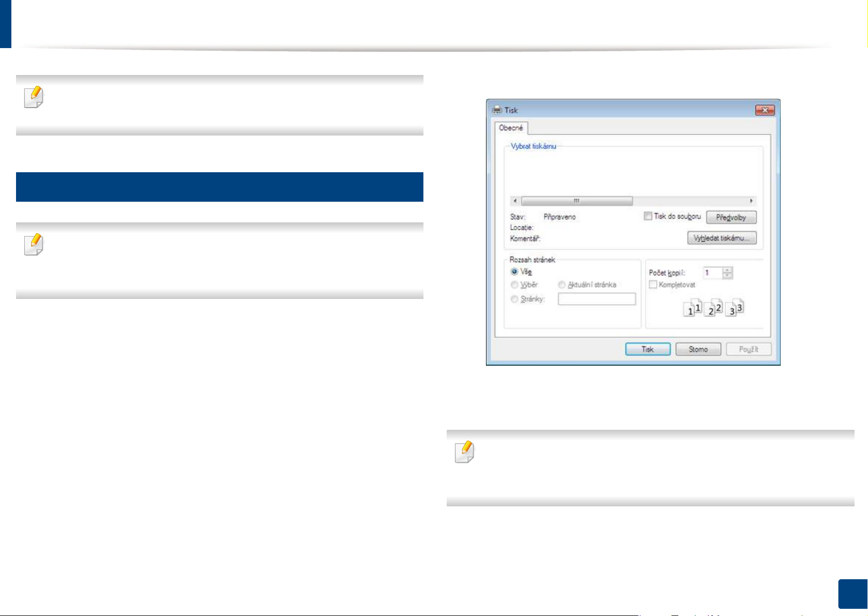Image resolution: width=868 pixels, height=616 pixels.
Task: Click the Vyhledat tiskárnu button
Action: [722, 238]
